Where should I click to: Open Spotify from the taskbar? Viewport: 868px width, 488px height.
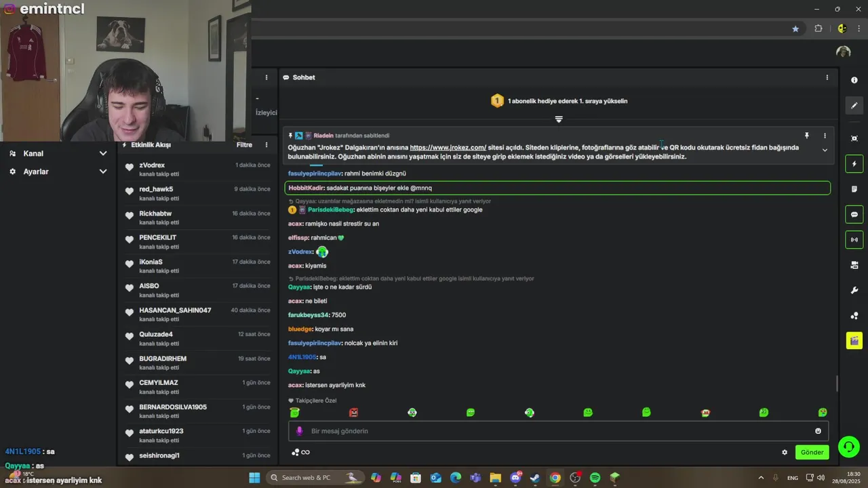595,478
